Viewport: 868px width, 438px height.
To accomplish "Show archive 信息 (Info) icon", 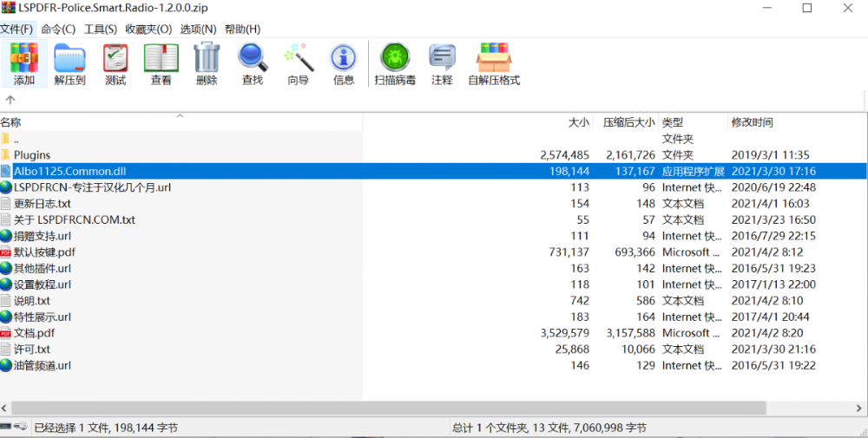I will coord(343,58).
